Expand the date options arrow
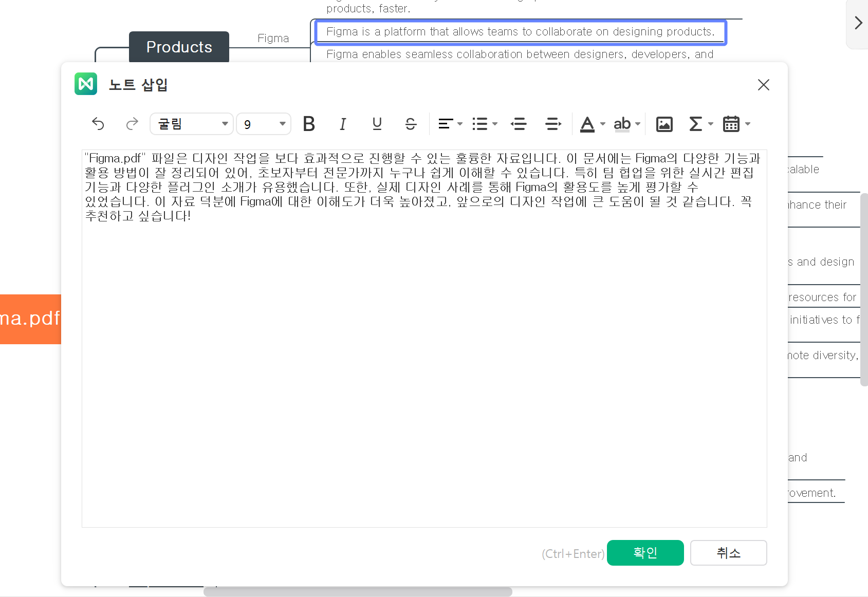The image size is (868, 597). point(748,124)
